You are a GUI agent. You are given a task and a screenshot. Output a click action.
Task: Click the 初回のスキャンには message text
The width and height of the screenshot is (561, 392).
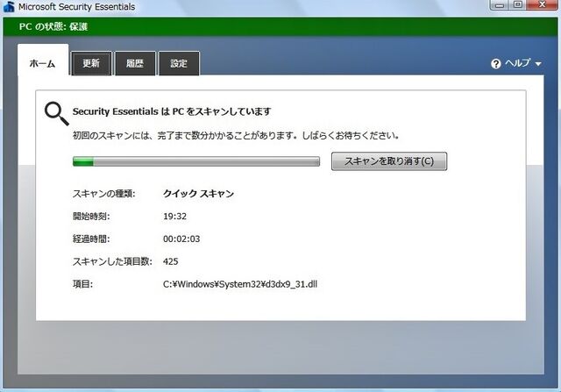coord(236,136)
